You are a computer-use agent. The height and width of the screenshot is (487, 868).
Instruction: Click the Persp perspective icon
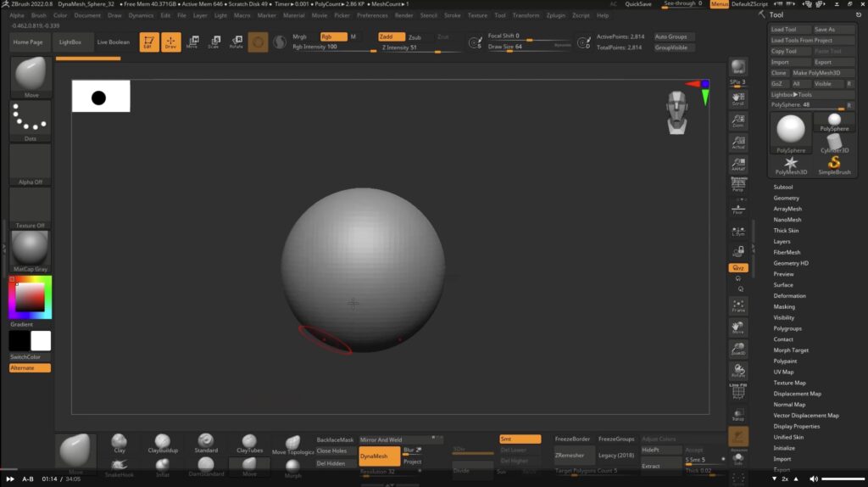(738, 184)
